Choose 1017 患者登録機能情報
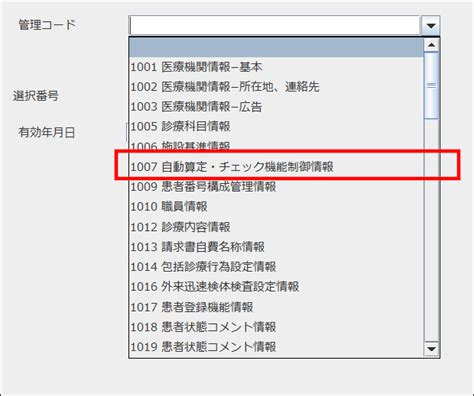This screenshot has height=396, width=474. pyautogui.click(x=276, y=307)
